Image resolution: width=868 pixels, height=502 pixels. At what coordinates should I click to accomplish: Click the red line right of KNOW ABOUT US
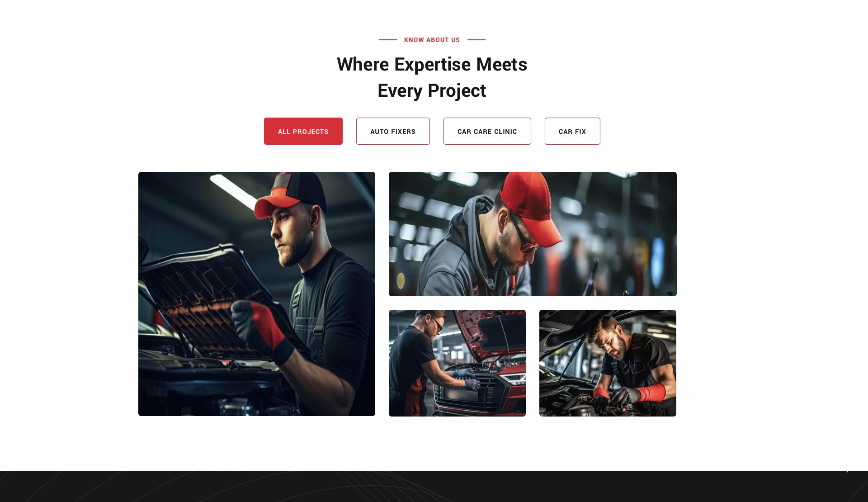[476, 40]
